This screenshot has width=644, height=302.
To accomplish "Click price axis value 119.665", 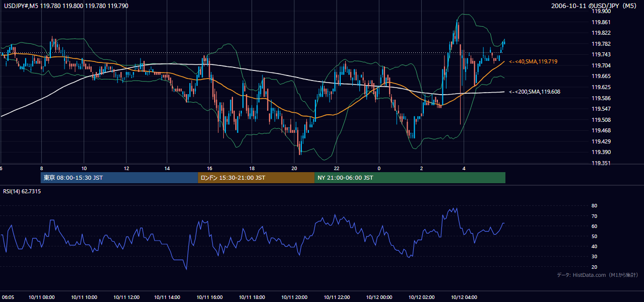I will (600, 76).
